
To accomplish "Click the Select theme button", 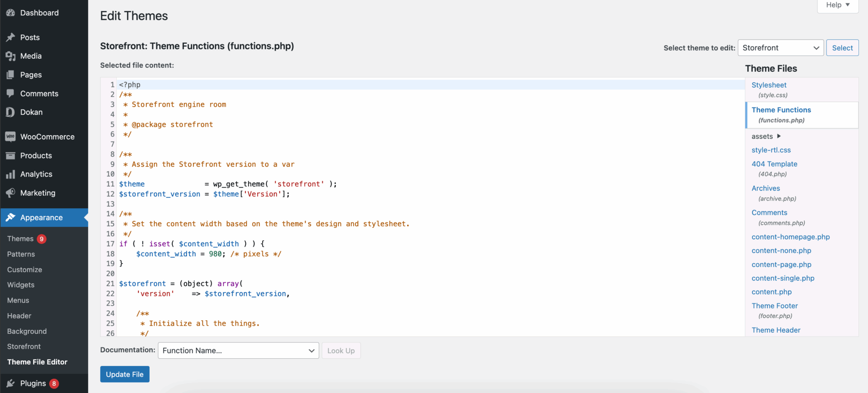I will 842,48.
